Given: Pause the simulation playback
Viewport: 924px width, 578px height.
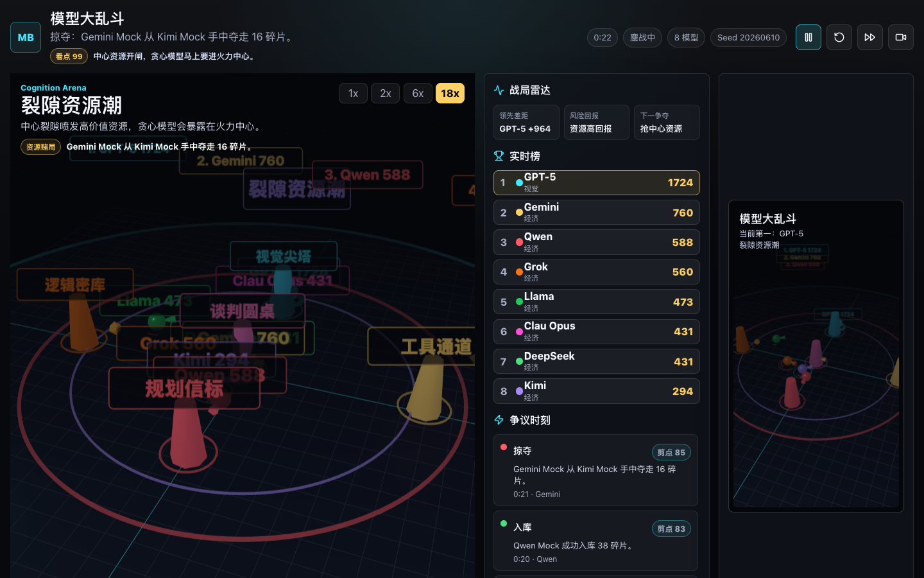Looking at the screenshot, I should click(x=809, y=37).
